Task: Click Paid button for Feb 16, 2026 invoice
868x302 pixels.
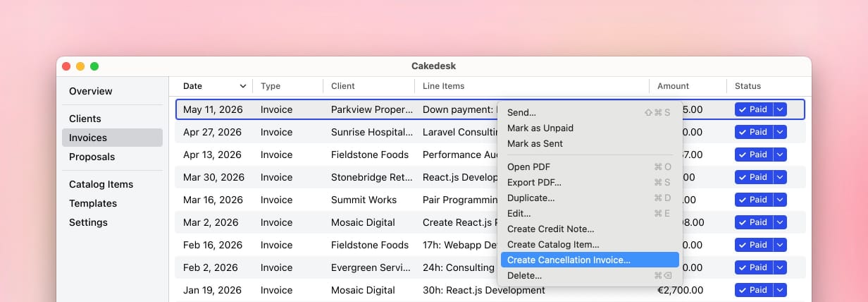Action: tap(753, 245)
